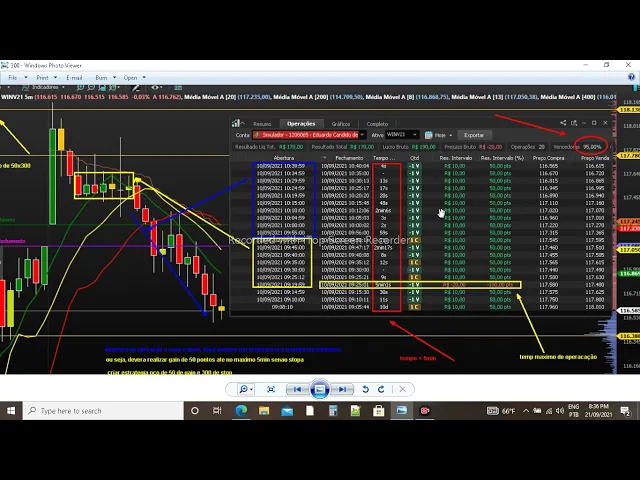The width and height of the screenshot is (640, 480).
Task: Rotate the photo clockwise
Action: tap(381, 389)
